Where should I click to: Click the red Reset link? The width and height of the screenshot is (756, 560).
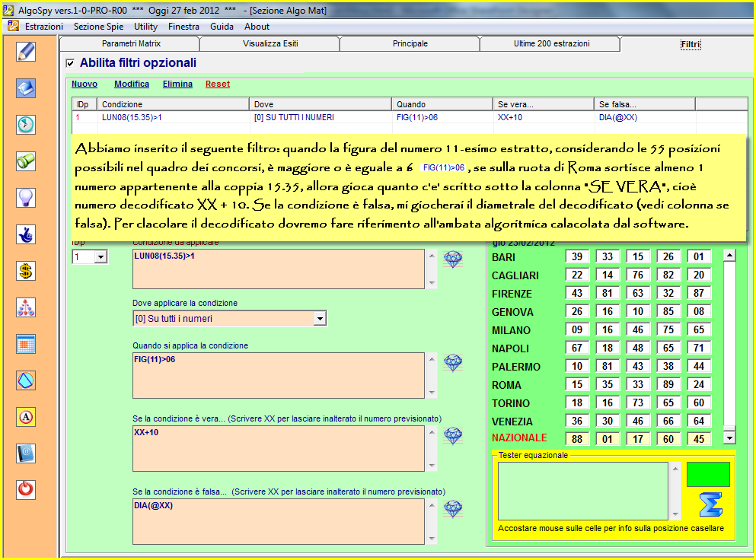[x=218, y=84]
